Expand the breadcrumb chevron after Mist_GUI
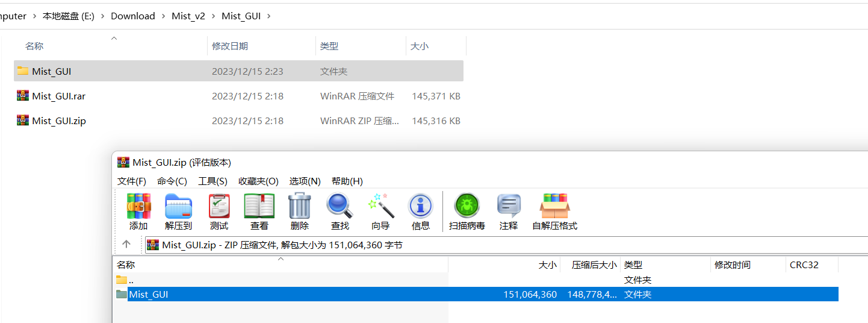This screenshot has height=323, width=868. [x=268, y=16]
